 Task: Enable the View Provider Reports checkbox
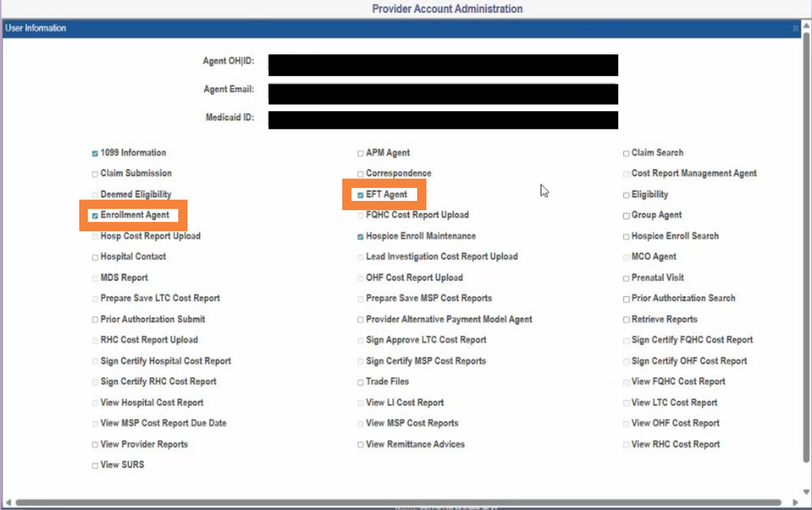(95, 445)
